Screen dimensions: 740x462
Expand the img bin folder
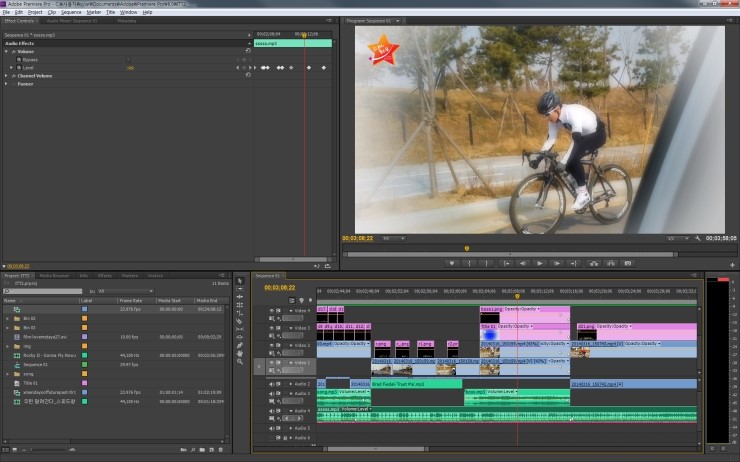point(7,346)
